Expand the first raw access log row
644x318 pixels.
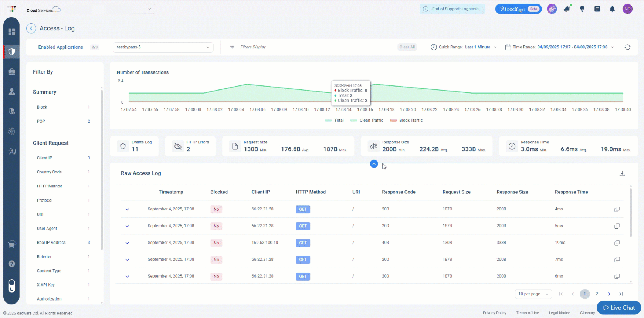click(x=127, y=209)
